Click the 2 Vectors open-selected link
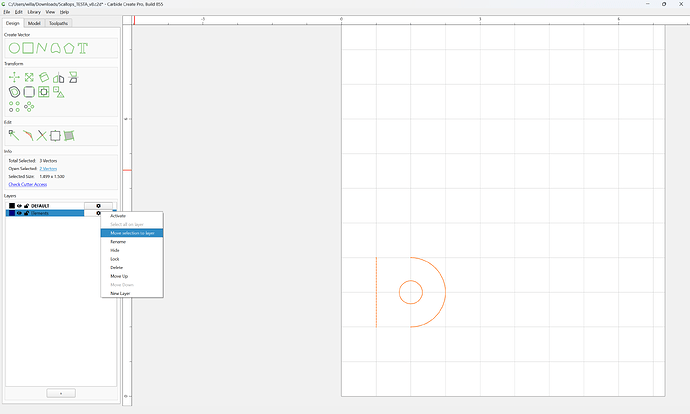690x414 pixels. (x=48, y=169)
